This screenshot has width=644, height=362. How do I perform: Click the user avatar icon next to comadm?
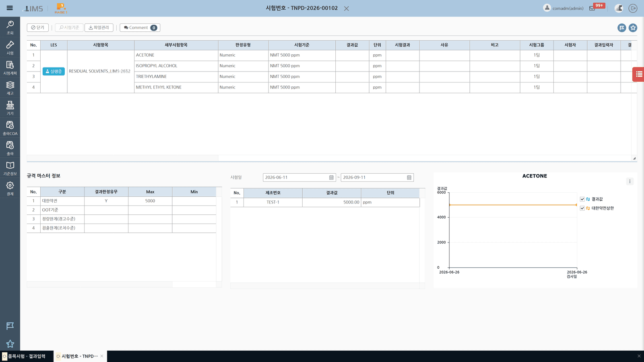click(547, 8)
